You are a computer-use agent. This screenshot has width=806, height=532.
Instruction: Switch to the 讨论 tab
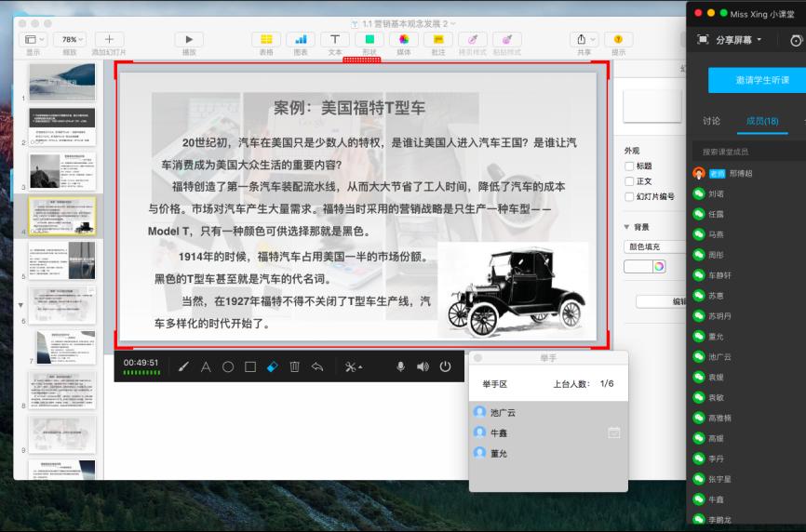click(711, 121)
